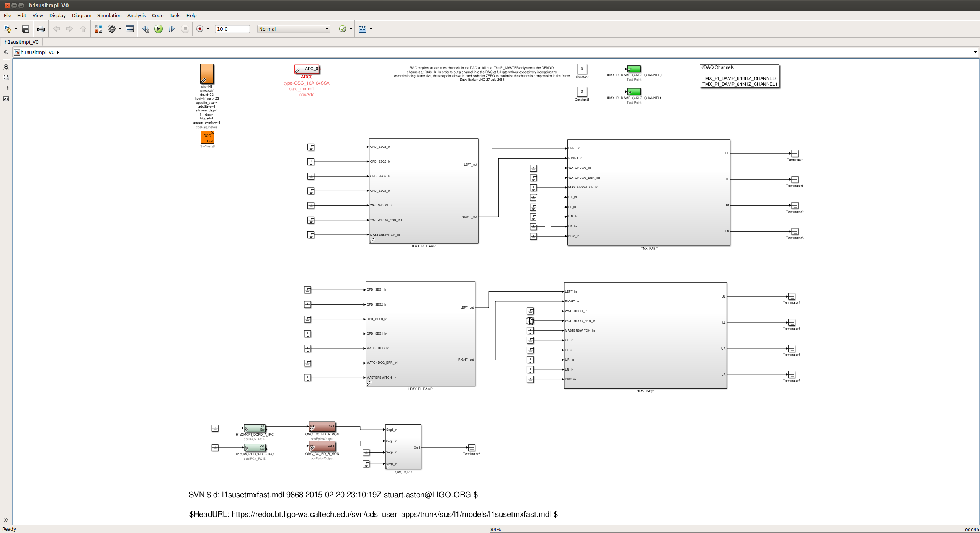This screenshot has height=533, width=980.
Task: Open the Model Explorer icon
Action: click(130, 29)
